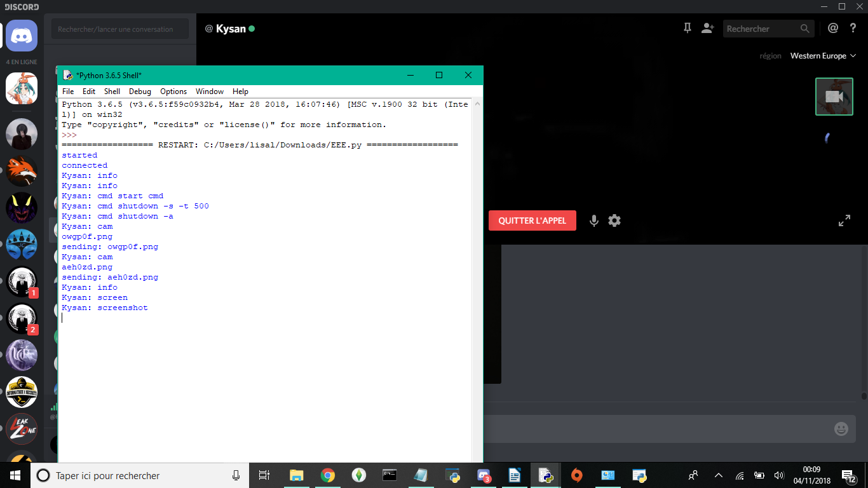Open taskbar People icon
This screenshot has width=868, height=488.
(x=693, y=475)
